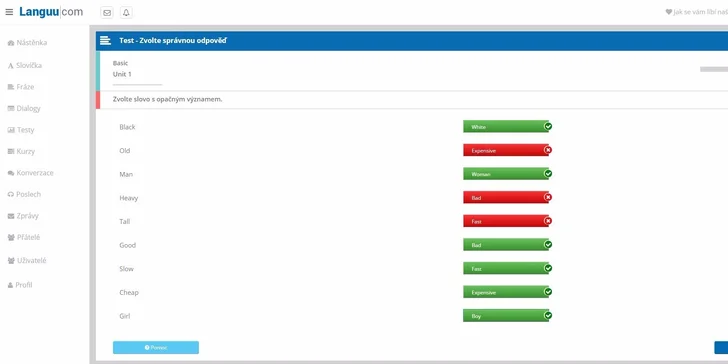This screenshot has width=728, height=364.
Task: Click green checkmark icon next to White
Action: [x=548, y=126]
